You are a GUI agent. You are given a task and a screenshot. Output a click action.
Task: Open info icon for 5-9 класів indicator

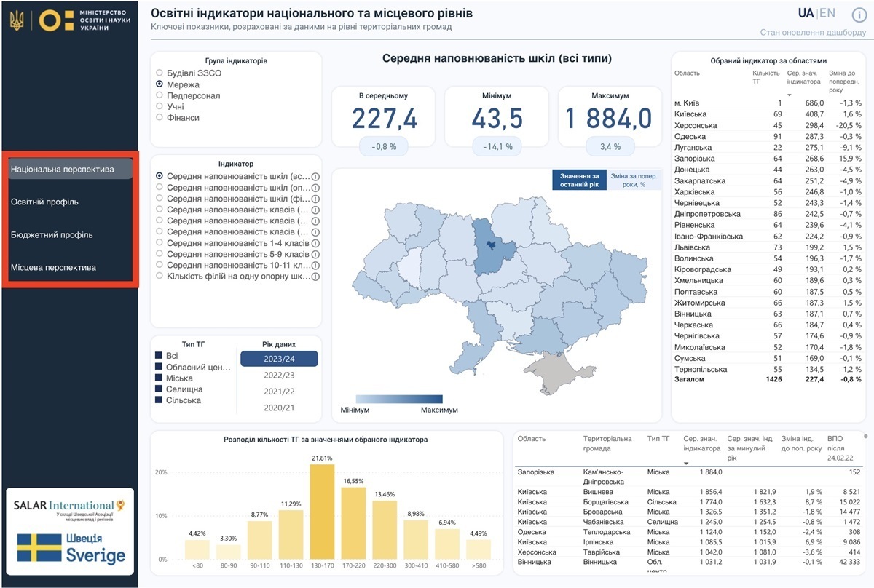tap(316, 255)
